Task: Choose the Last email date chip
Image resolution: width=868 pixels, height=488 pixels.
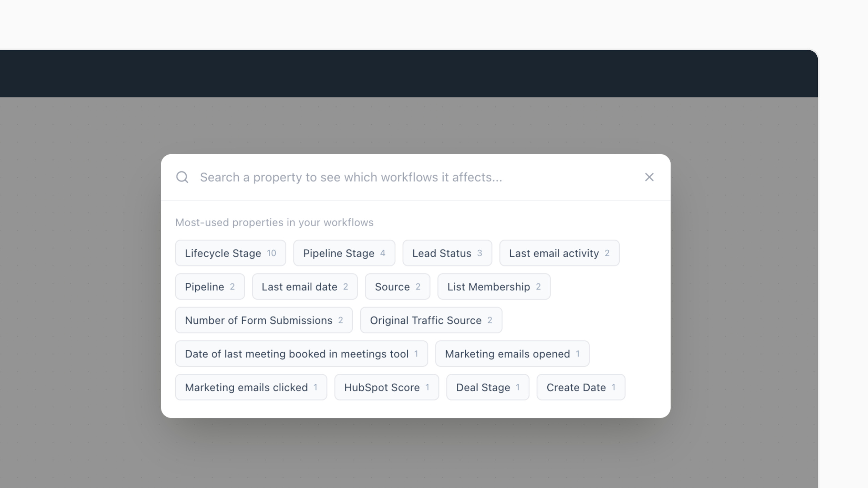Action: click(304, 287)
